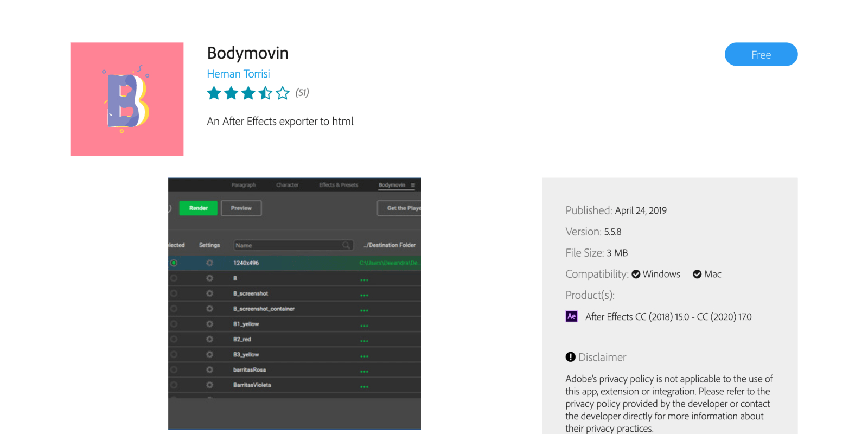Click settings gear for B2_red row

click(209, 339)
